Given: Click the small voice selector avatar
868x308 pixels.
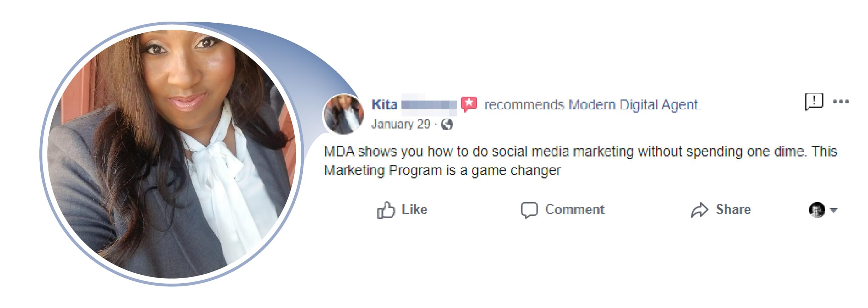Looking at the screenshot, I should [x=817, y=210].
